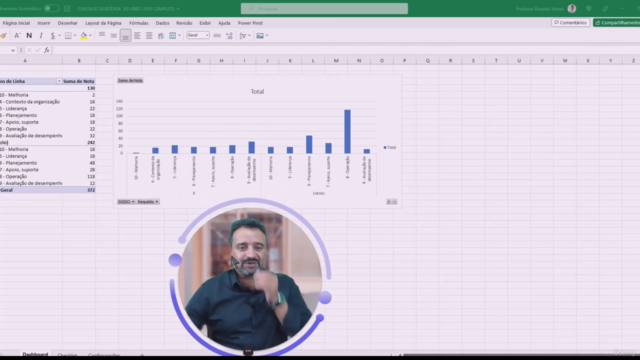Click the merge and center icon
The width and height of the screenshot is (640, 360).
click(x=173, y=36)
